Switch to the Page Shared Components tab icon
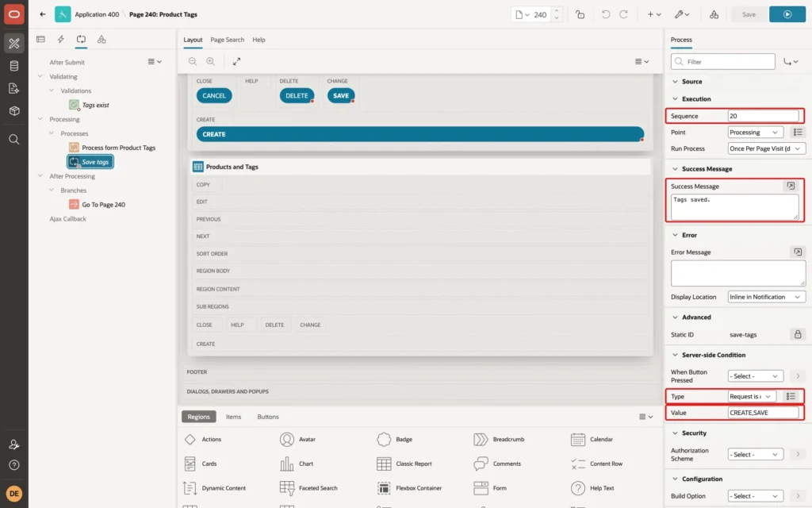Viewport: 812px width, 508px height. coord(101,40)
